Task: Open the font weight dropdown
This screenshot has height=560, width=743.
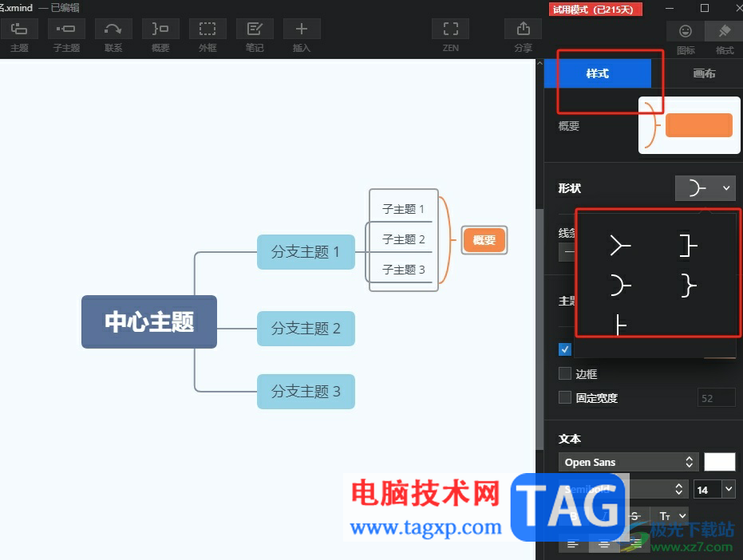Action: point(623,490)
